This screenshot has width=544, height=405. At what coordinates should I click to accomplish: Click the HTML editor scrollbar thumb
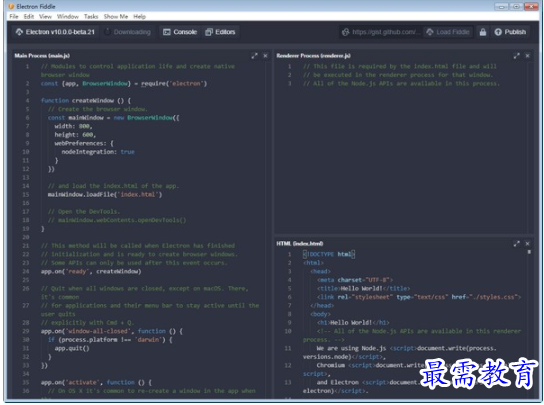pyautogui.click(x=529, y=252)
